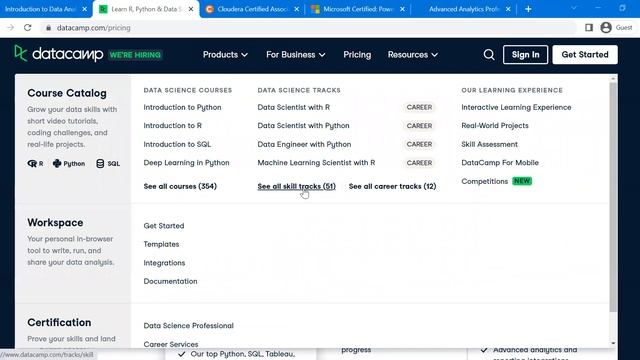Open Real-World Projects link

click(x=495, y=126)
